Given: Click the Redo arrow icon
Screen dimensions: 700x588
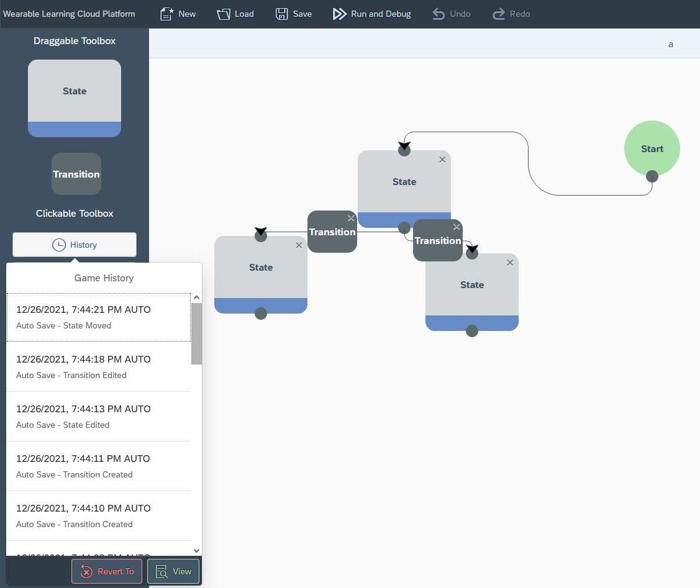Looking at the screenshot, I should click(498, 12).
